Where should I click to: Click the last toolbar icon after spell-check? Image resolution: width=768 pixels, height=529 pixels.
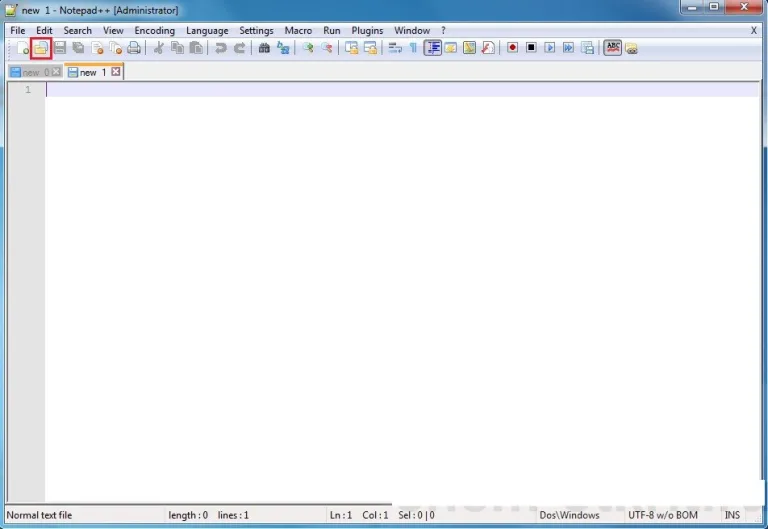tap(631, 48)
